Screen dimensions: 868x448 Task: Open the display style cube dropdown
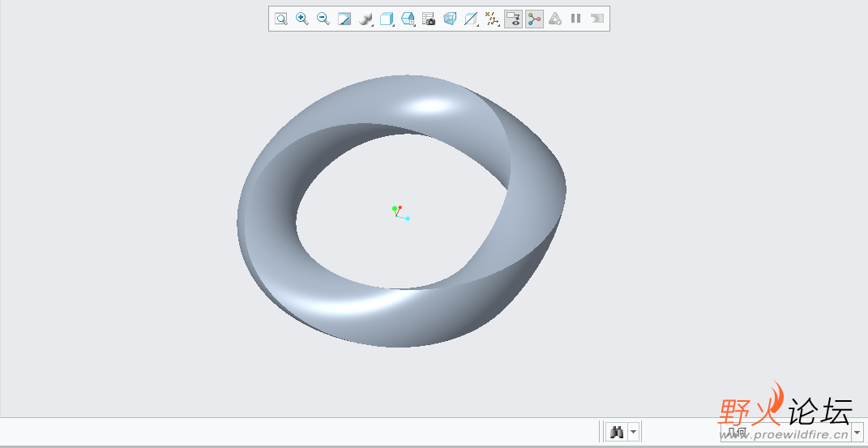click(387, 19)
